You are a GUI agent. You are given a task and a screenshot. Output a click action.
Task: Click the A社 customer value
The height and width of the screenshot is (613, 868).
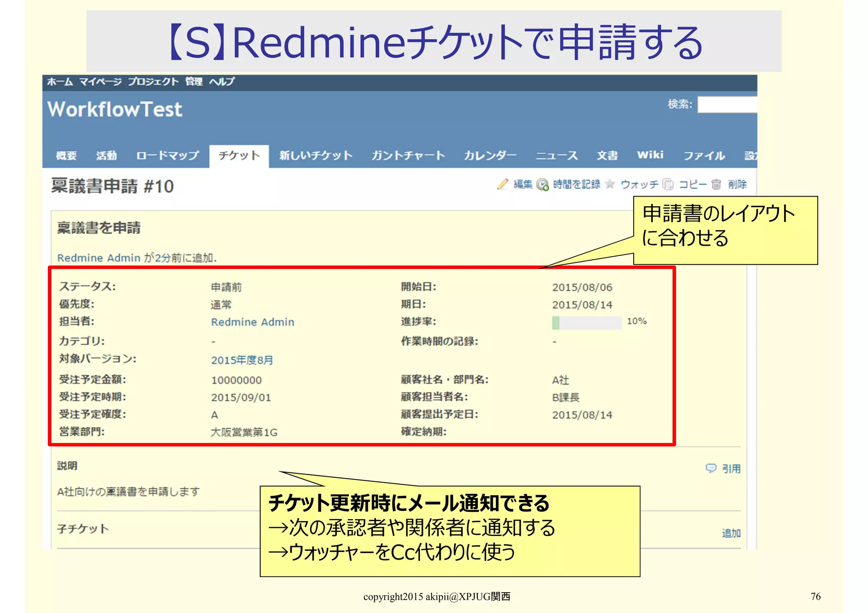(x=561, y=380)
